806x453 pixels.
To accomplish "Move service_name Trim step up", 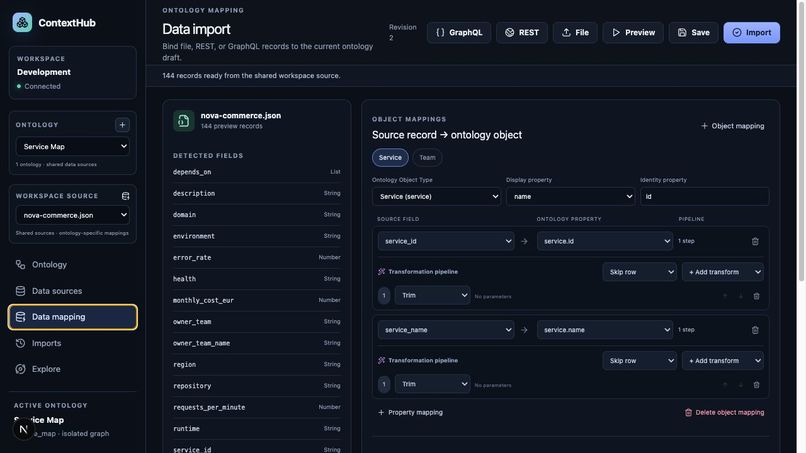I will pyautogui.click(x=725, y=385).
